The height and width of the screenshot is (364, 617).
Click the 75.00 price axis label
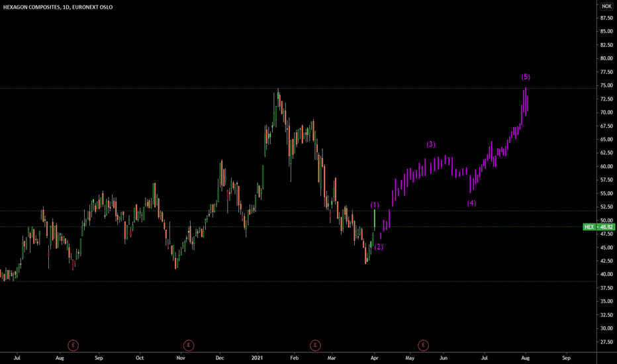pos(606,85)
